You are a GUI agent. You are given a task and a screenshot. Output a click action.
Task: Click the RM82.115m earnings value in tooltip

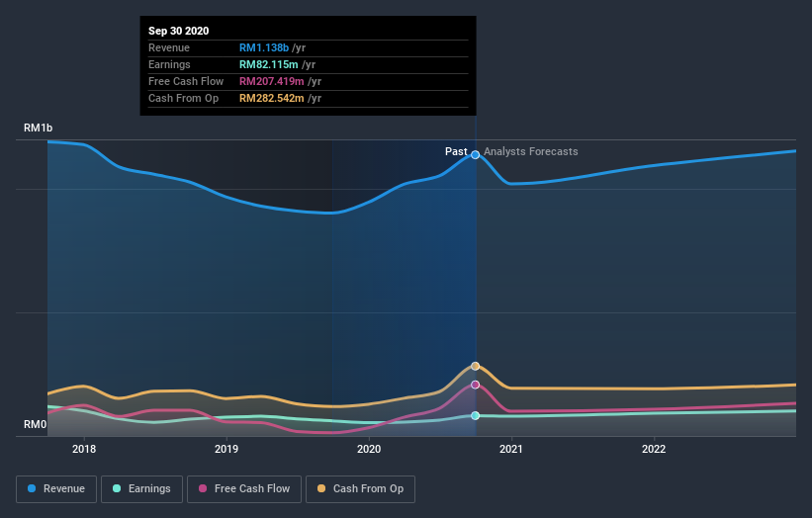pos(269,64)
